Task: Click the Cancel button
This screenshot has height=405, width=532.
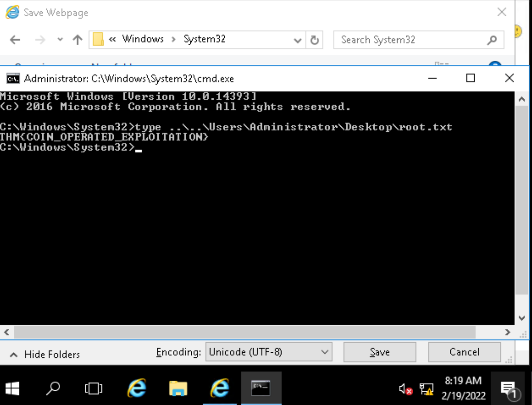Action: pyautogui.click(x=464, y=352)
